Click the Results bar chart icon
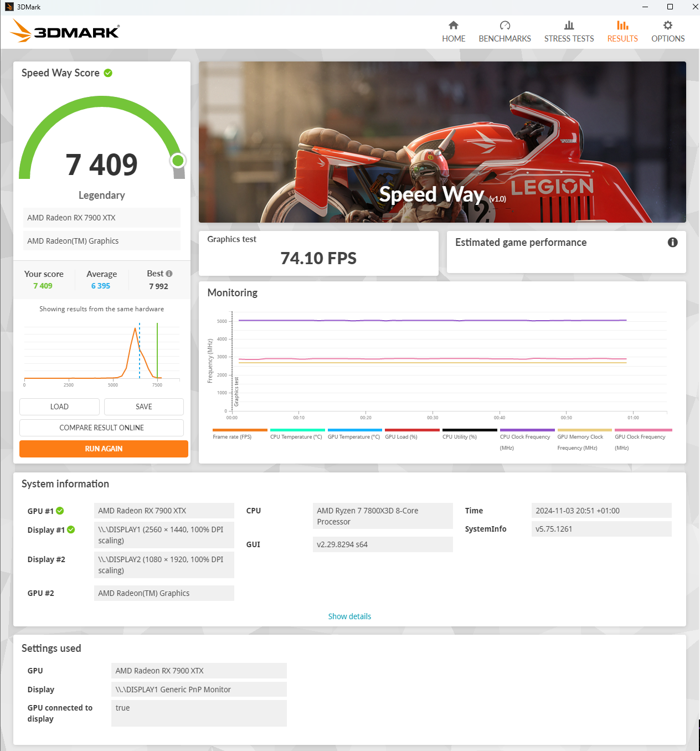This screenshot has height=751, width=700. (x=622, y=25)
